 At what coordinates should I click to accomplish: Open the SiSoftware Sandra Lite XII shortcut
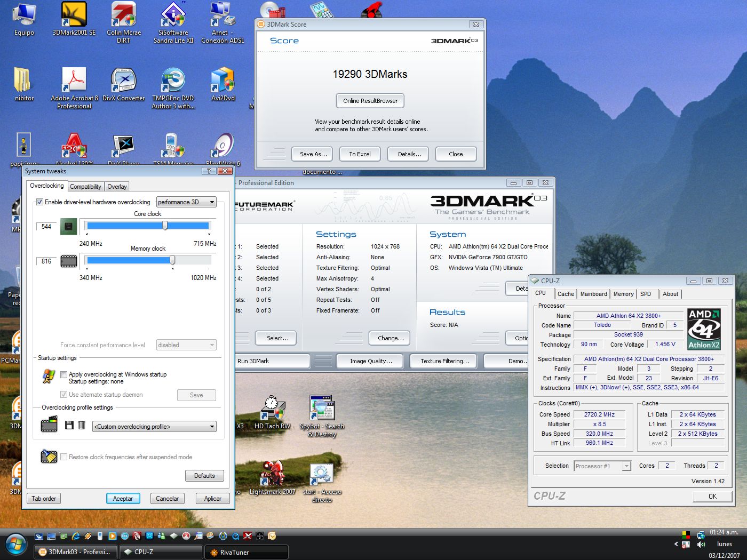(173, 22)
